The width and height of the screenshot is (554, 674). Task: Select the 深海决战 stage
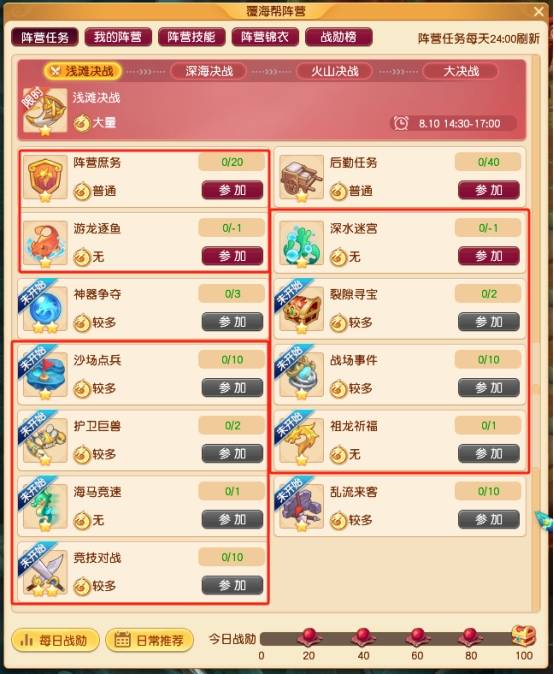coord(209,71)
